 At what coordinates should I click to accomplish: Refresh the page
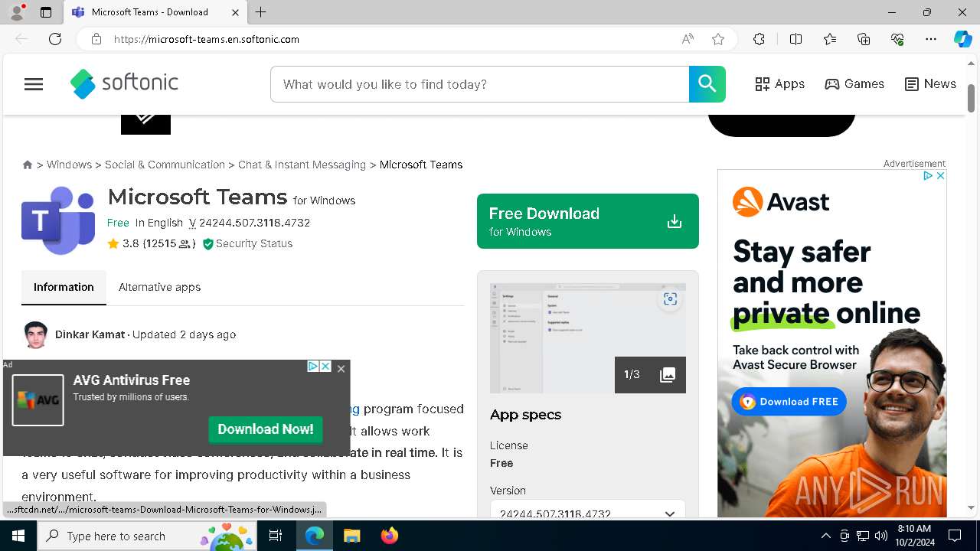click(x=55, y=39)
